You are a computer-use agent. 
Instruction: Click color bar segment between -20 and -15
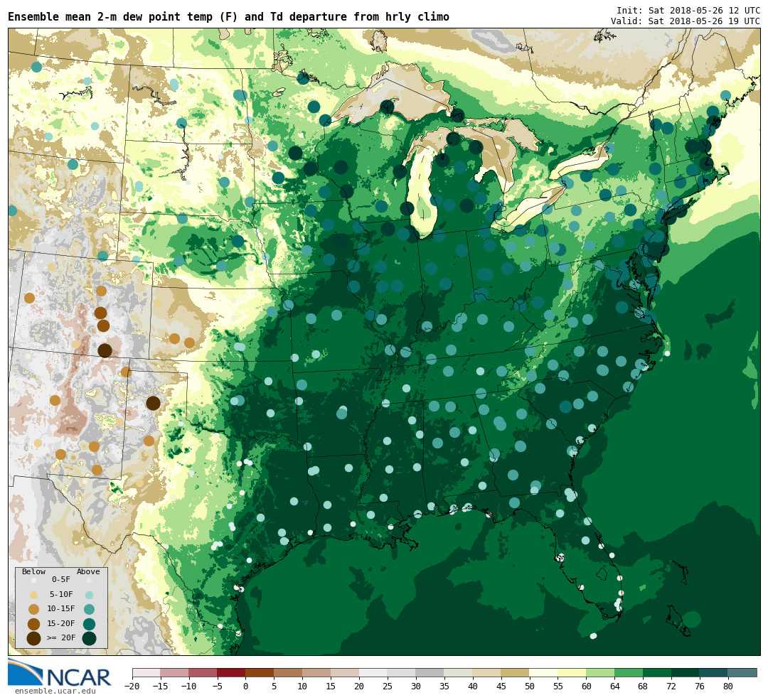click(146, 672)
